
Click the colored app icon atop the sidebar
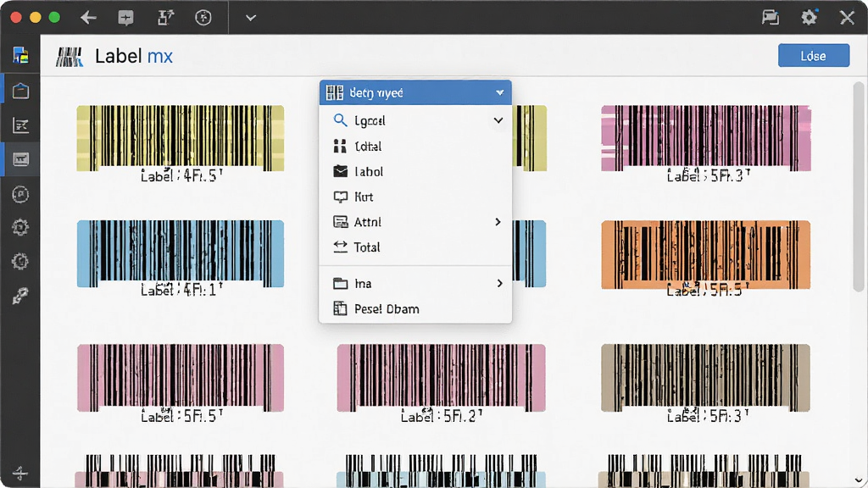click(x=20, y=55)
